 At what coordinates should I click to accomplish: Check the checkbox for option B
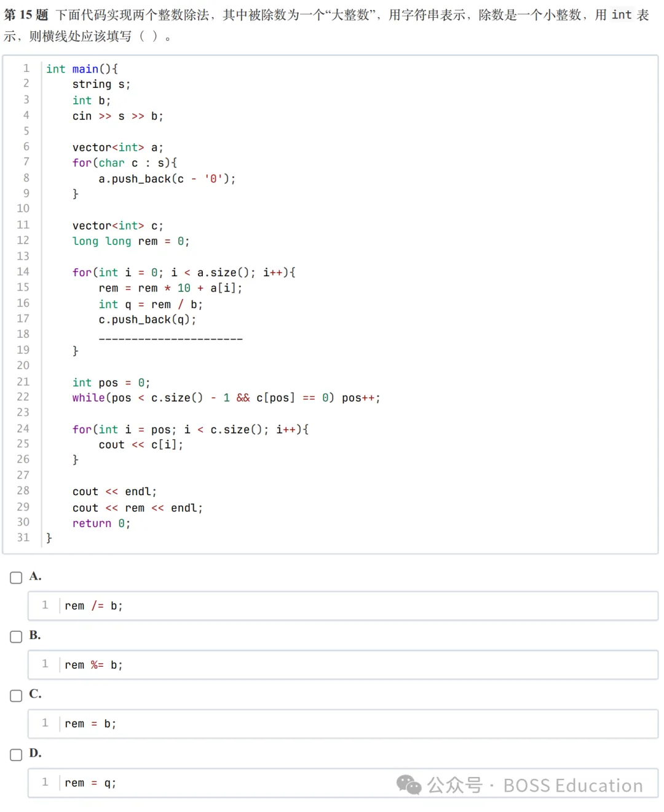click(x=16, y=637)
